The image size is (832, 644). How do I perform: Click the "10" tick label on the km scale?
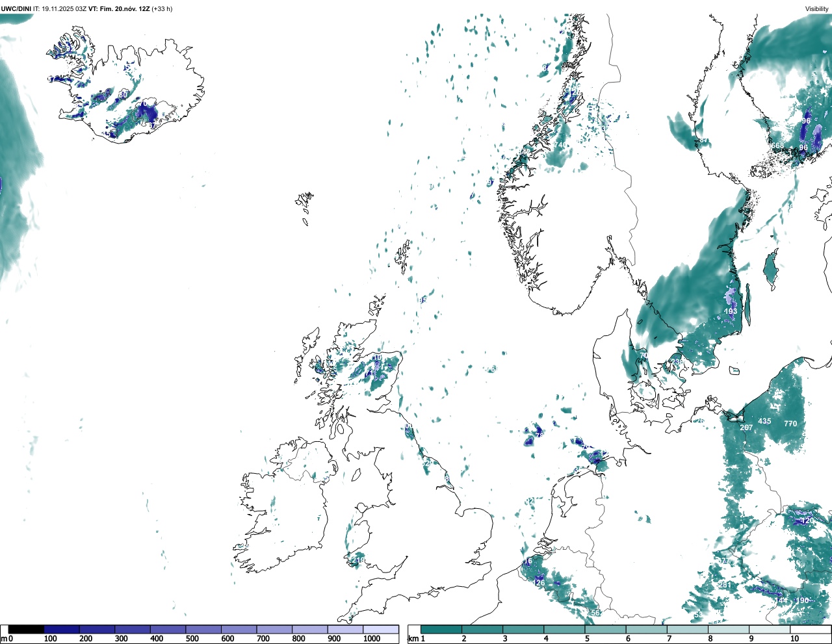794,639
